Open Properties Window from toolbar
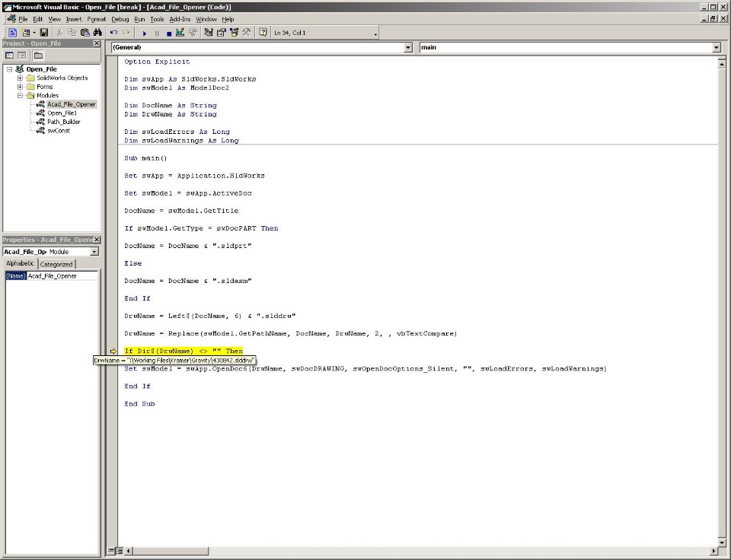The height and width of the screenshot is (560, 731). [x=221, y=33]
